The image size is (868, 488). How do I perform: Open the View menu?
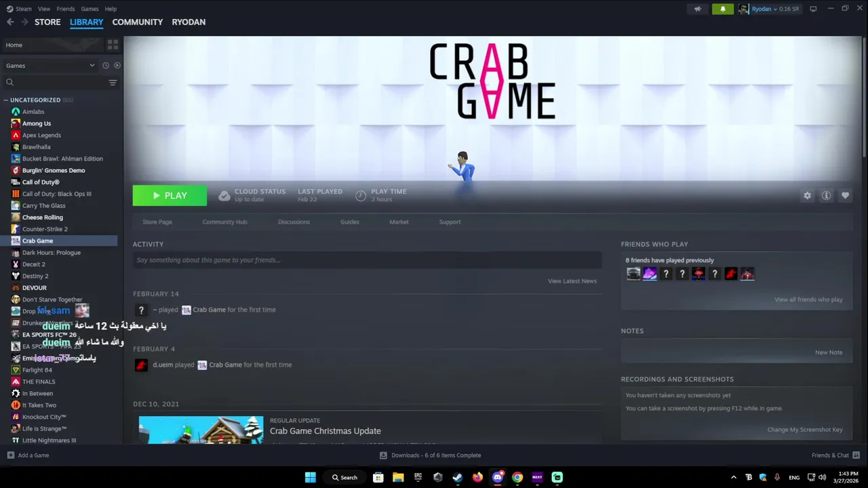[x=44, y=9]
